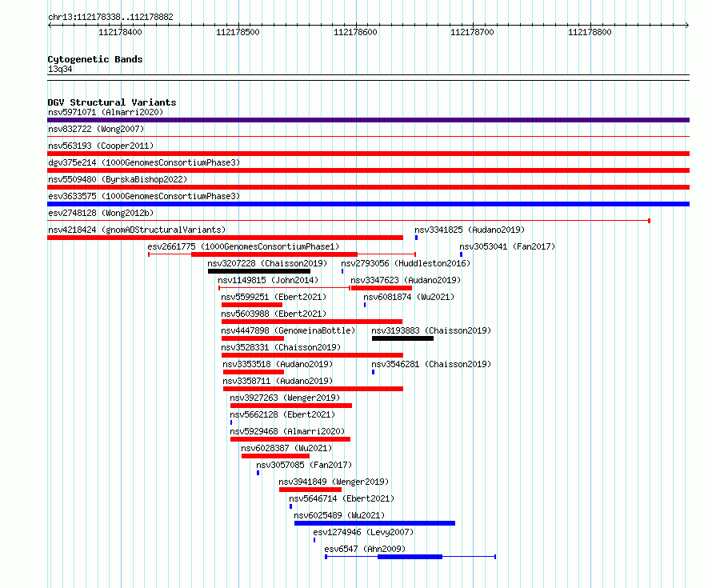Click the nsv3941849 (Wenger2019) label
Image resolution: width=712 pixels, height=588 pixels.
click(334, 482)
